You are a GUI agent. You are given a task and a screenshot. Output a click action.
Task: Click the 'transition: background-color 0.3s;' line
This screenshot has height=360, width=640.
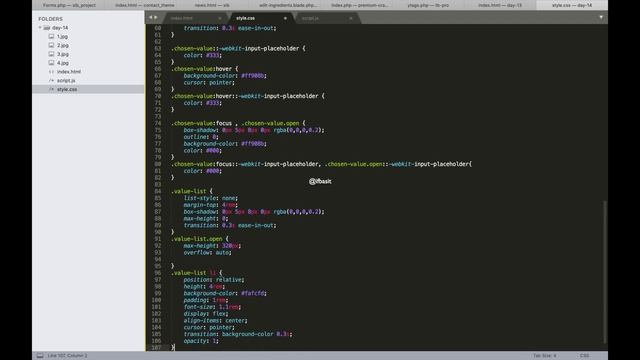coord(238,334)
